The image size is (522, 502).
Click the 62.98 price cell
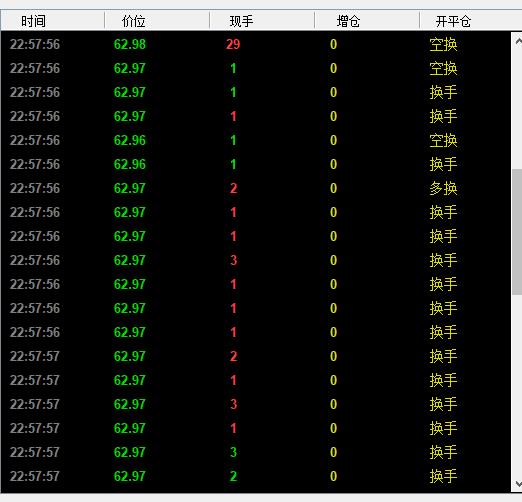click(x=130, y=44)
